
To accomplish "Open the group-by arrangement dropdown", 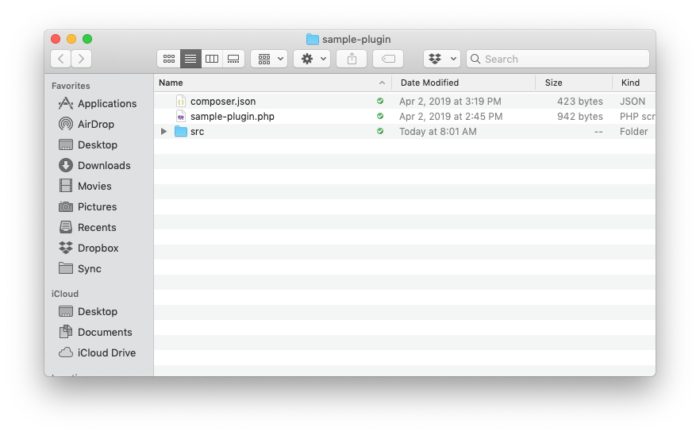I will click(269, 59).
